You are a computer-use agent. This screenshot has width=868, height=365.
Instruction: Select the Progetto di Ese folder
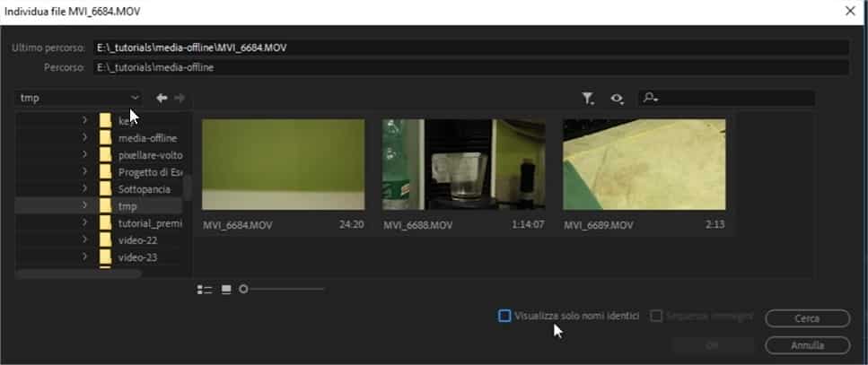[149, 172]
